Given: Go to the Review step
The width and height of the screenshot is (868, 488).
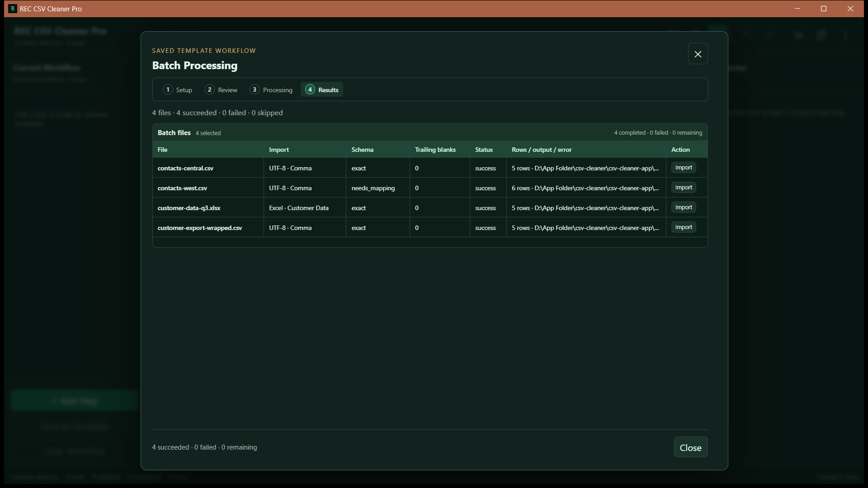Looking at the screenshot, I should tap(221, 89).
